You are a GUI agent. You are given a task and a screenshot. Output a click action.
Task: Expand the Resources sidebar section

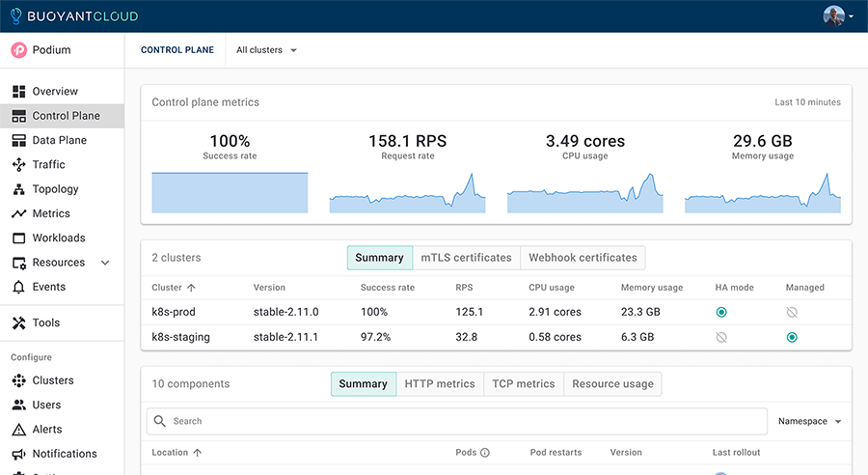[x=105, y=263]
